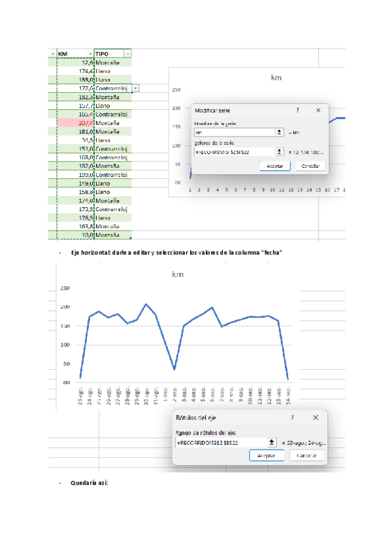Cancel the Rótulos del eje dialog
392x554 pixels.
[306, 455]
